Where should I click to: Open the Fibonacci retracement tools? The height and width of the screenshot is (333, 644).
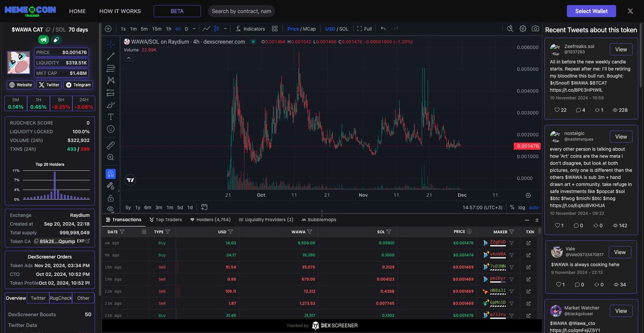click(x=111, y=68)
